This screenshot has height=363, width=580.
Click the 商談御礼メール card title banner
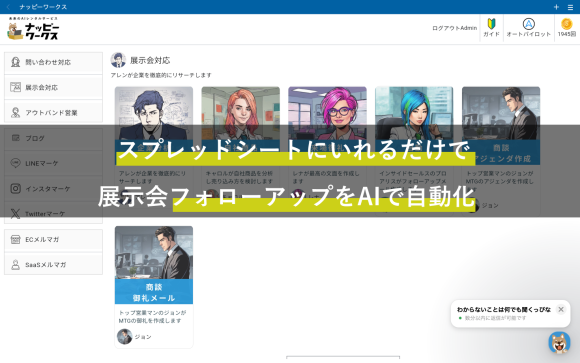pyautogui.click(x=154, y=292)
